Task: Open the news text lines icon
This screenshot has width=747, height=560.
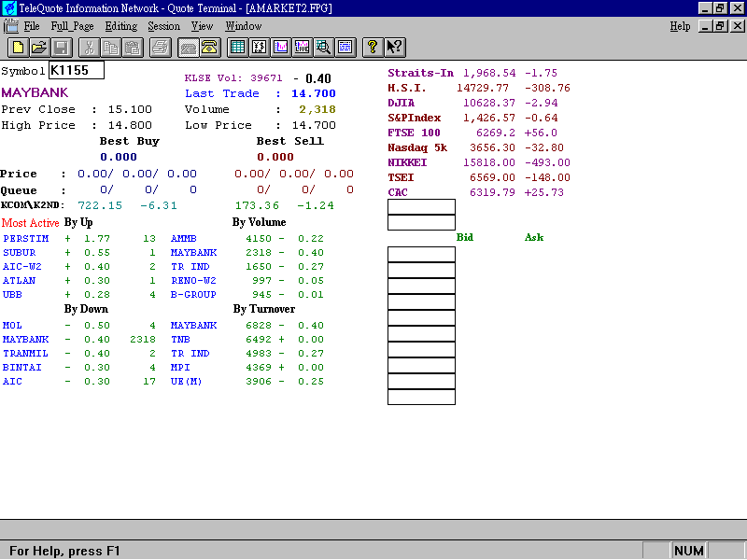Action: pyautogui.click(x=345, y=48)
